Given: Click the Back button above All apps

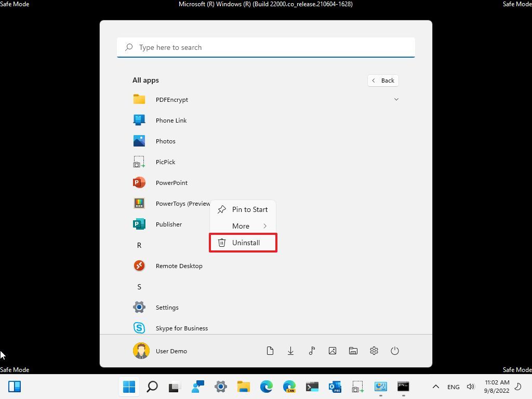Looking at the screenshot, I should (x=383, y=80).
